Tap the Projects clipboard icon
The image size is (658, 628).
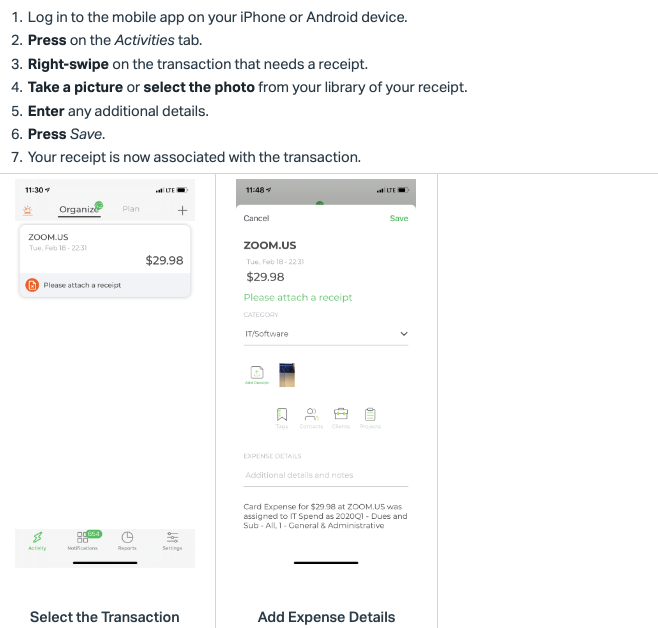point(370,418)
